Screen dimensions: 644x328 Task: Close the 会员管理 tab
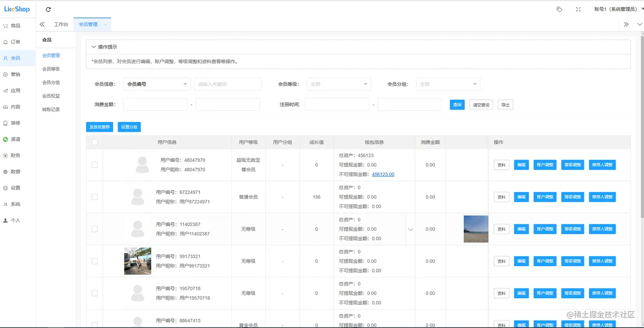pos(105,25)
